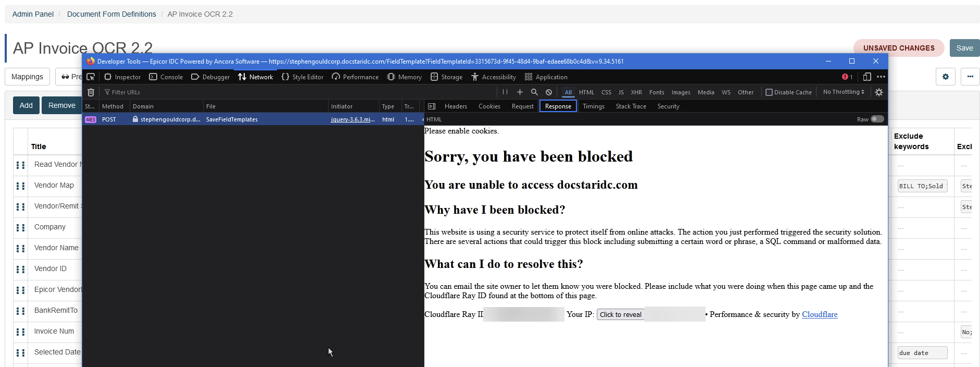Open the Admin Panel breadcrumb
Screen dimensions: 980x367
pos(33,14)
